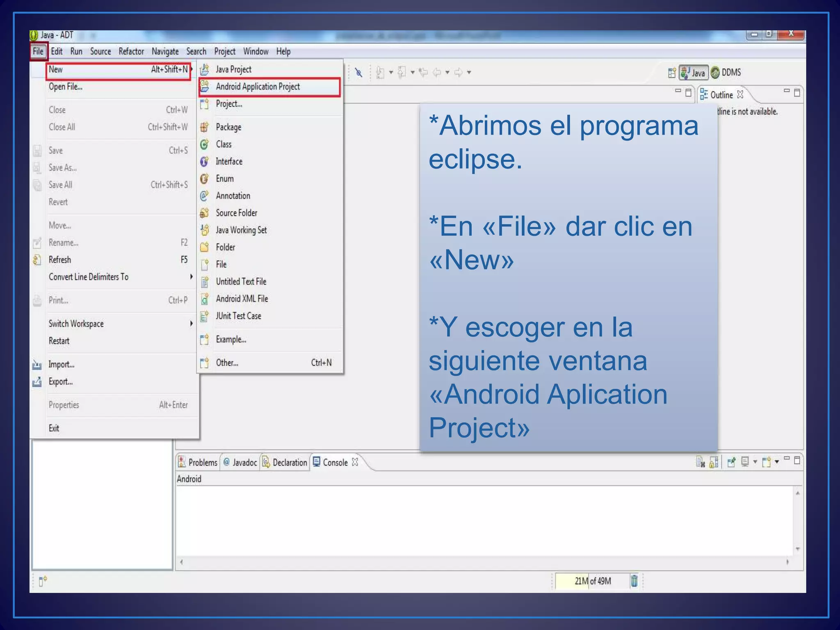Image resolution: width=840 pixels, height=630 pixels.
Task: Open the display console dropdown arrow
Action: click(x=755, y=462)
